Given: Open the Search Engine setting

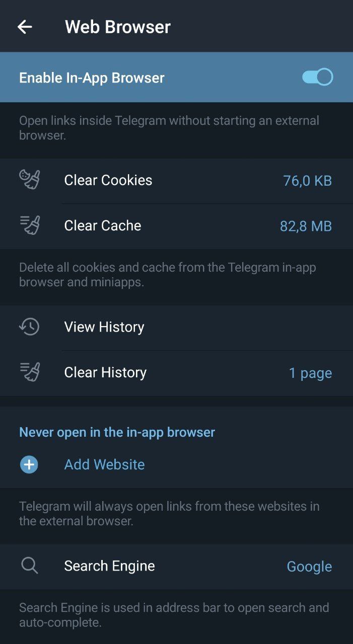Looking at the screenshot, I should point(109,566).
